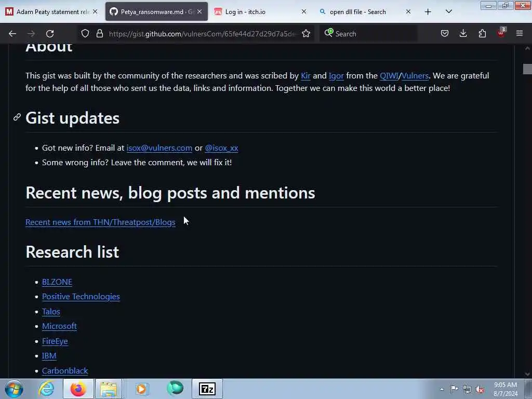Open the clock showing 9:05 AM
532x399 pixels.
coord(506,389)
